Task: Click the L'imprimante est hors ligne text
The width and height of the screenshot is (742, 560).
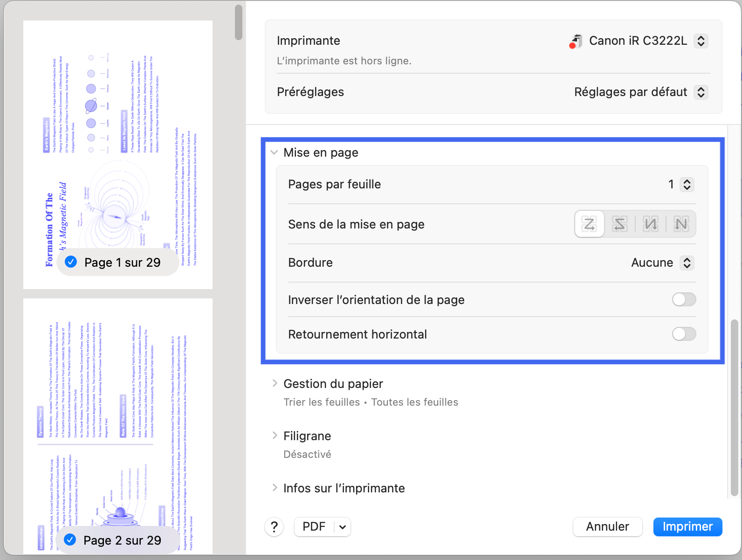Action: click(x=344, y=61)
